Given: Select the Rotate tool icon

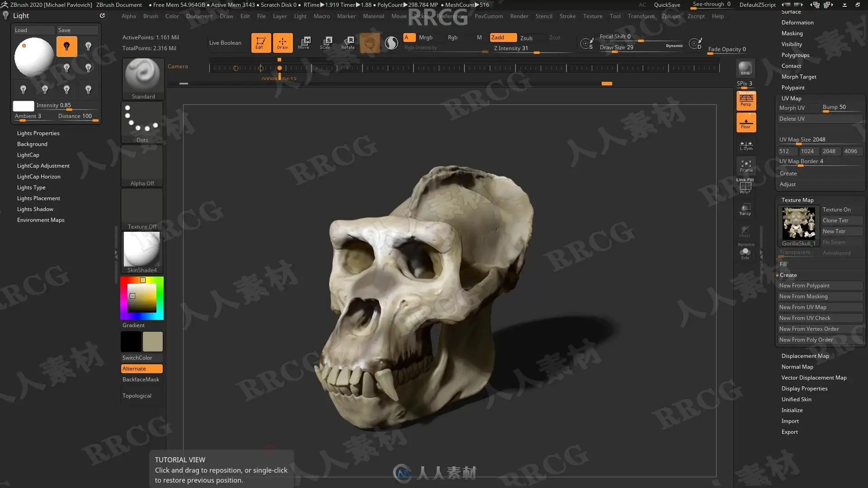Looking at the screenshot, I should point(348,42).
